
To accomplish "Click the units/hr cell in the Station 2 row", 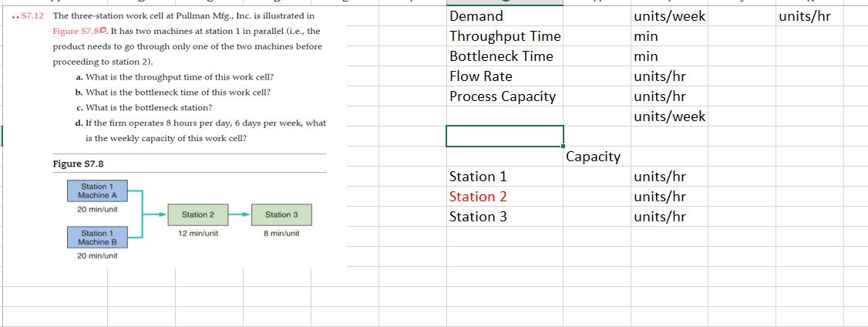I will 669,197.
